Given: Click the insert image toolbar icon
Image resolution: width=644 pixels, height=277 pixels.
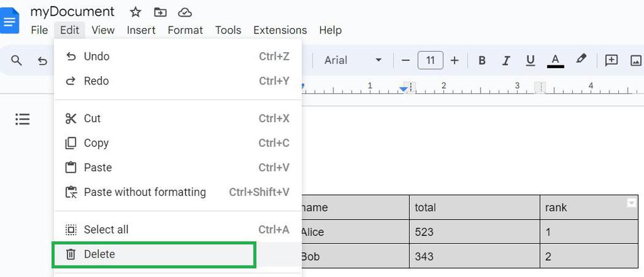Looking at the screenshot, I should [636, 60].
